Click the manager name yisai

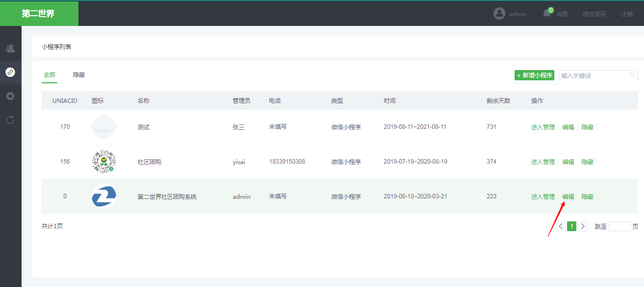click(x=239, y=162)
